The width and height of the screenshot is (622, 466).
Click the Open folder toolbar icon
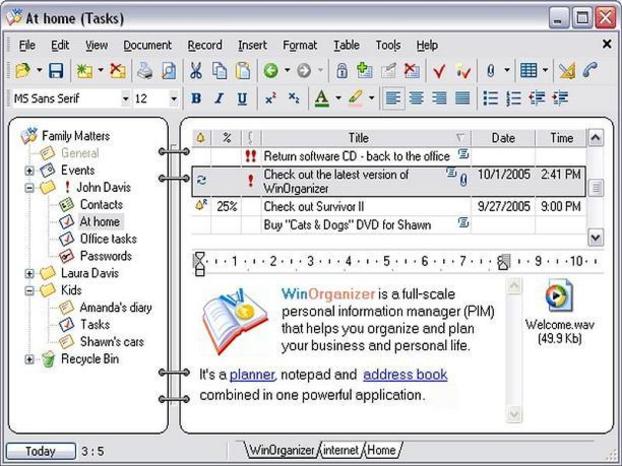(x=23, y=71)
